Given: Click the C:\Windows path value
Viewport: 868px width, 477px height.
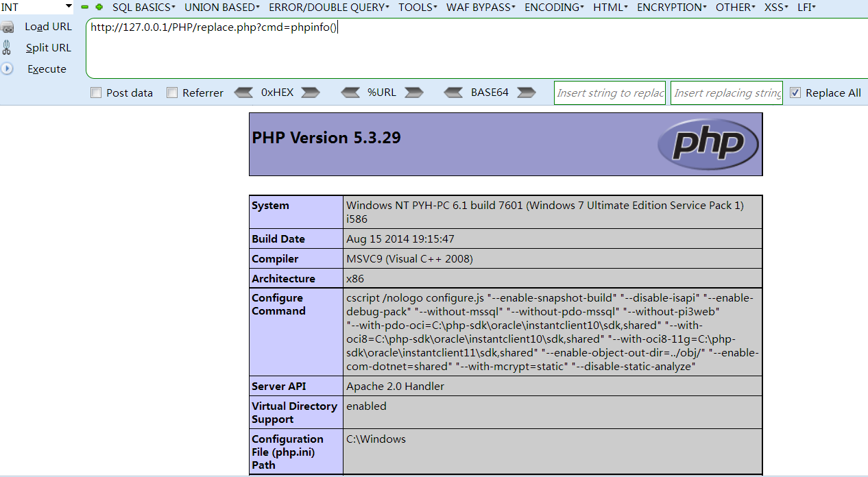Looking at the screenshot, I should [376, 439].
